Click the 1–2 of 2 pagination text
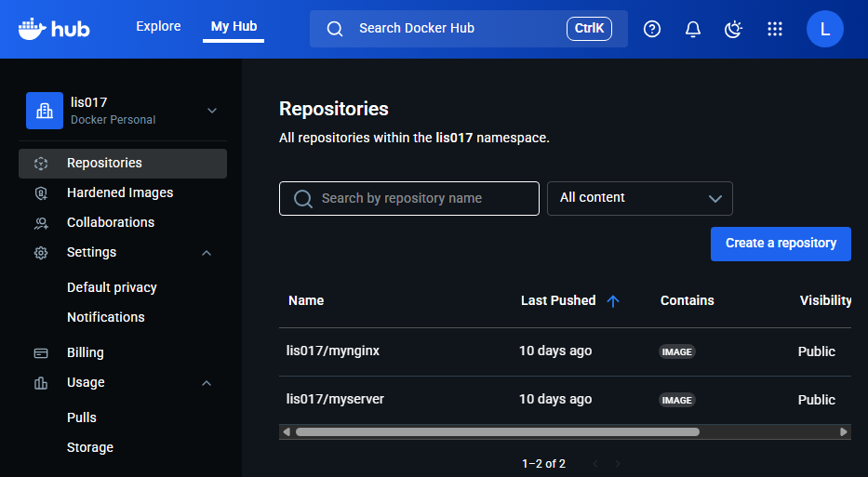868x477 pixels. click(x=543, y=464)
